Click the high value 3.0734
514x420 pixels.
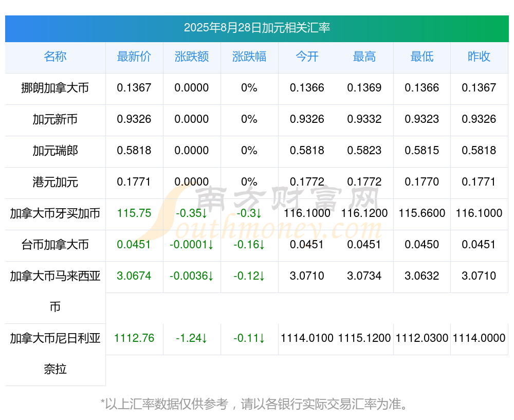364,276
